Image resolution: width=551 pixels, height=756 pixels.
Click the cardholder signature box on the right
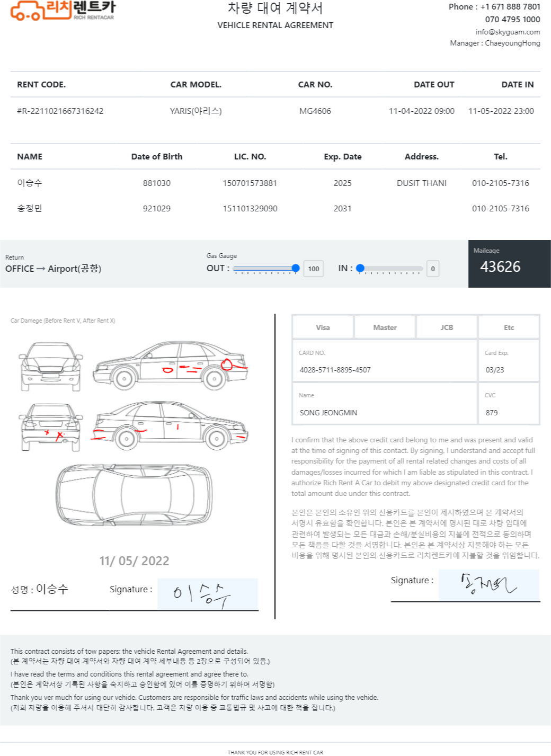489,585
